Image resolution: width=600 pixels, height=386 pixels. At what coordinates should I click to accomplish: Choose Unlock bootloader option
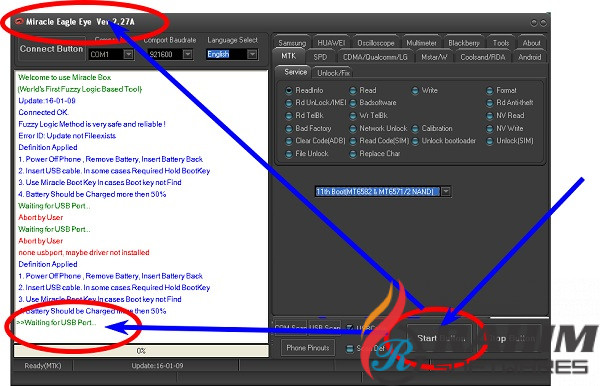(x=415, y=141)
